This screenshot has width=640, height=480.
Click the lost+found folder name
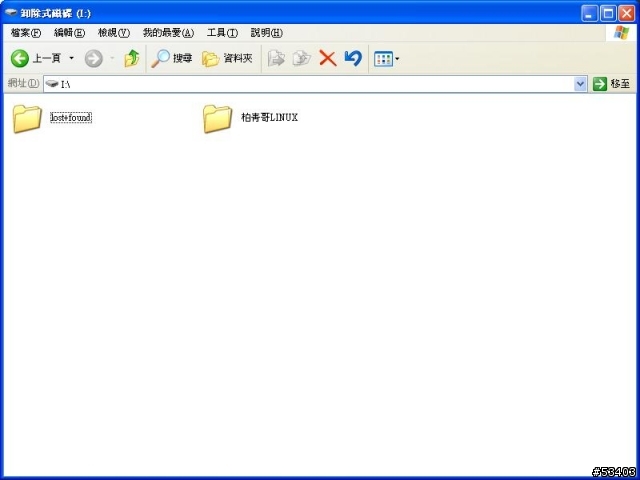71,118
